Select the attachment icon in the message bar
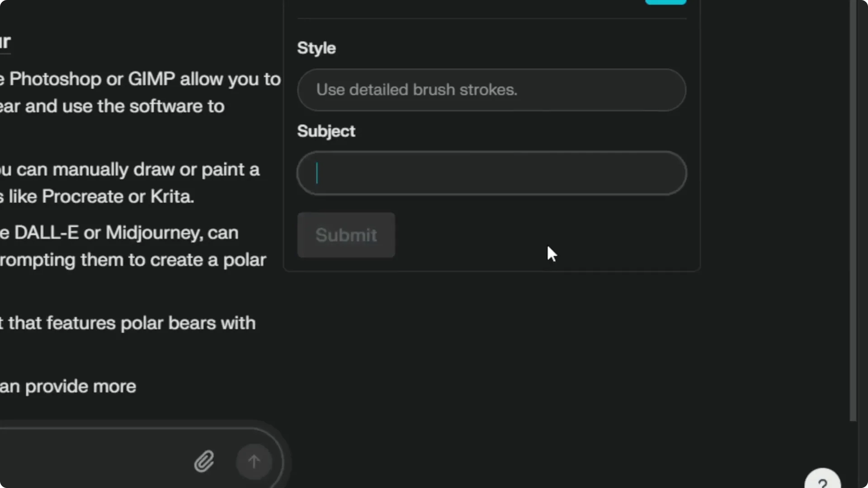868x488 pixels. pyautogui.click(x=204, y=461)
